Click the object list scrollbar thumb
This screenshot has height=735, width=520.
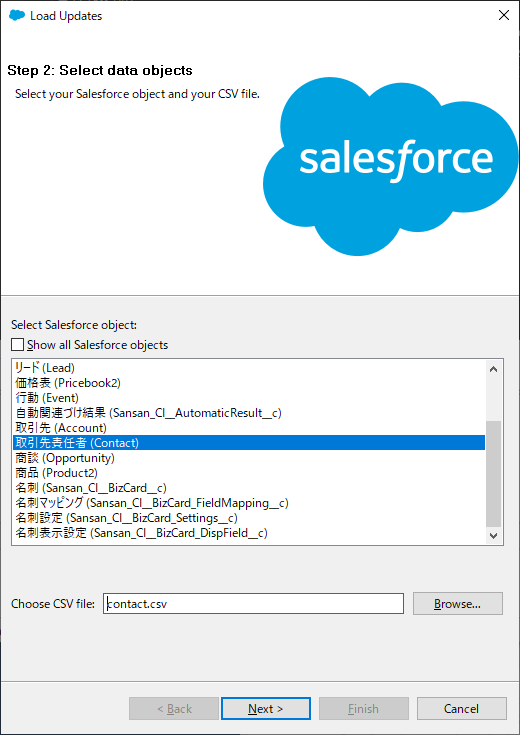click(493, 473)
